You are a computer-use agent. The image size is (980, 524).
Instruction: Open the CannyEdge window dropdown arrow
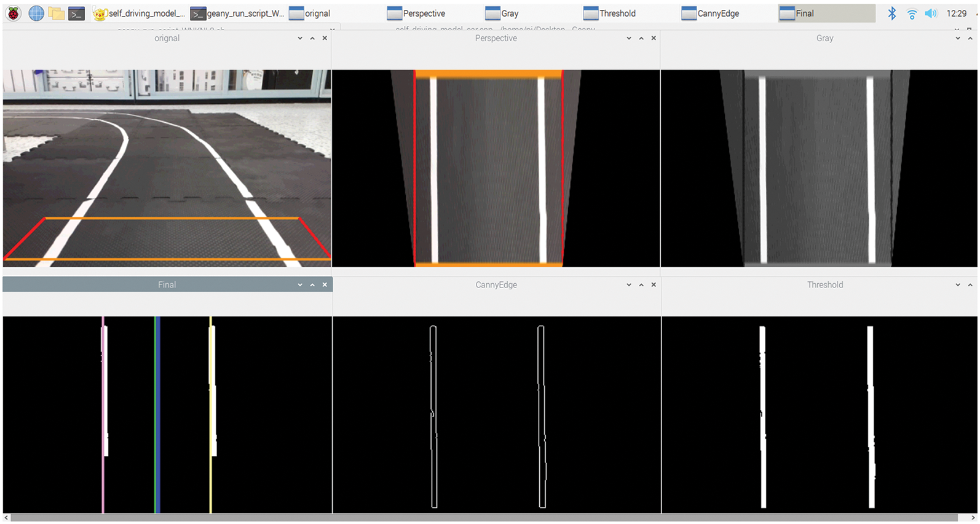(x=628, y=285)
